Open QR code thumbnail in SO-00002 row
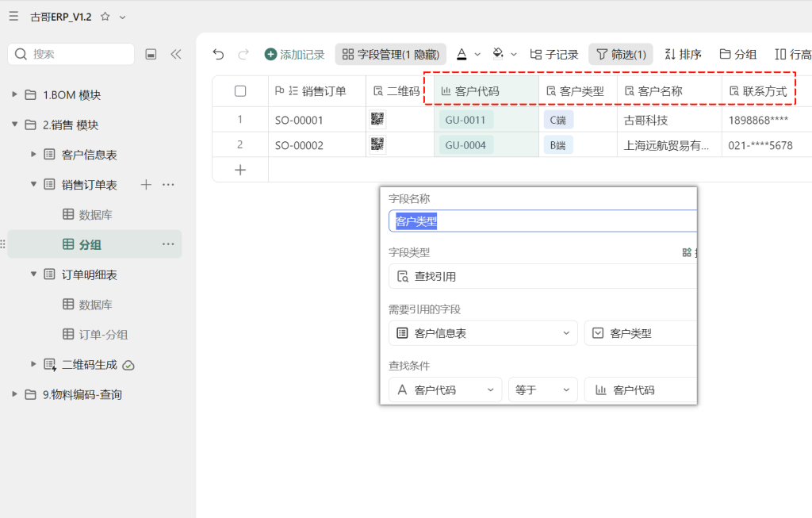This screenshot has height=518, width=812. tap(377, 144)
